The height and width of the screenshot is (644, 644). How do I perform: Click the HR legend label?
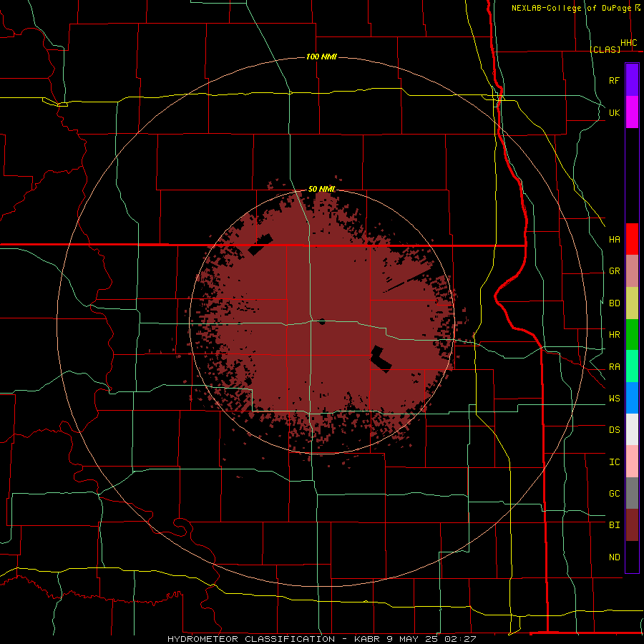614,335
